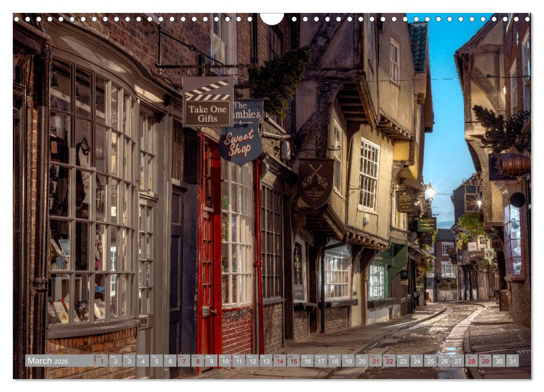Click the York Ghost crossed-keys sign

315,183
